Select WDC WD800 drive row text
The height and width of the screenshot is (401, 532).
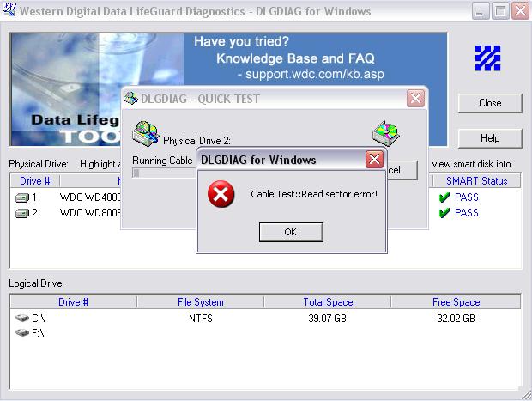[x=90, y=213]
